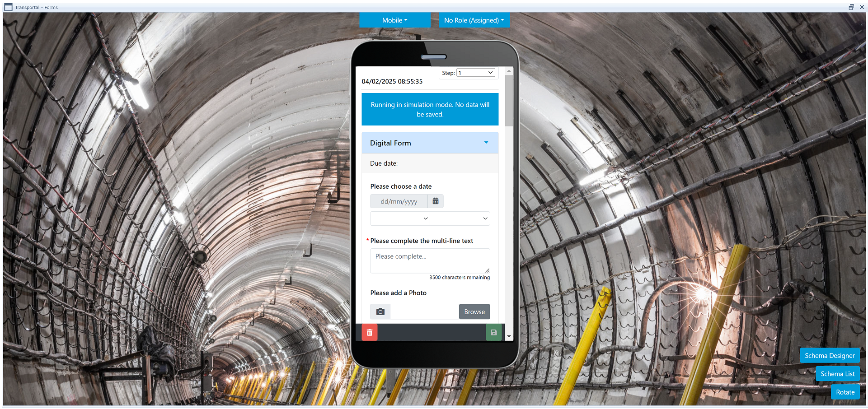Open the No Role (Assigned) dropdown
This screenshot has width=868, height=409.
474,20
